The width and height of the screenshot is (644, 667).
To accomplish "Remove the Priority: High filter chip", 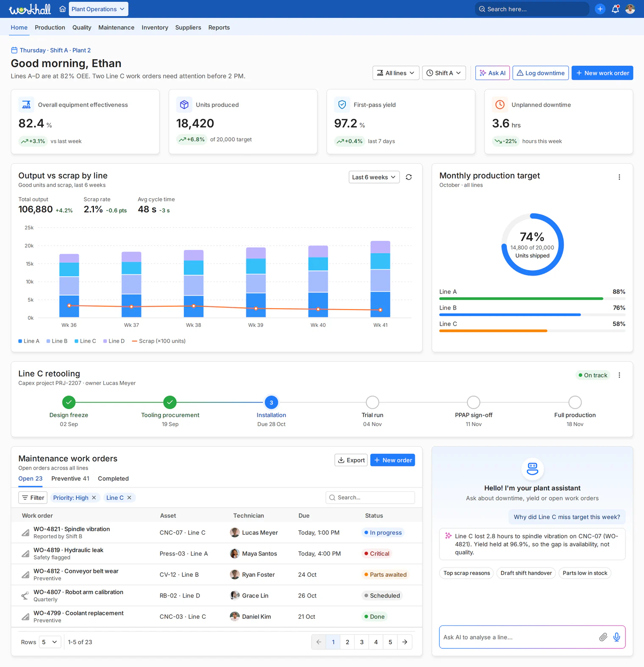I will (x=94, y=498).
